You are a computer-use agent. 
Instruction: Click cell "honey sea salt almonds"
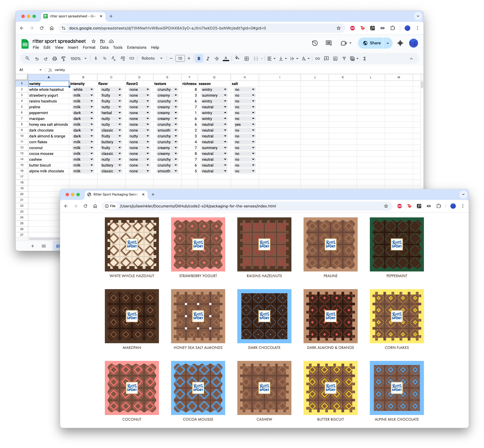point(48,124)
